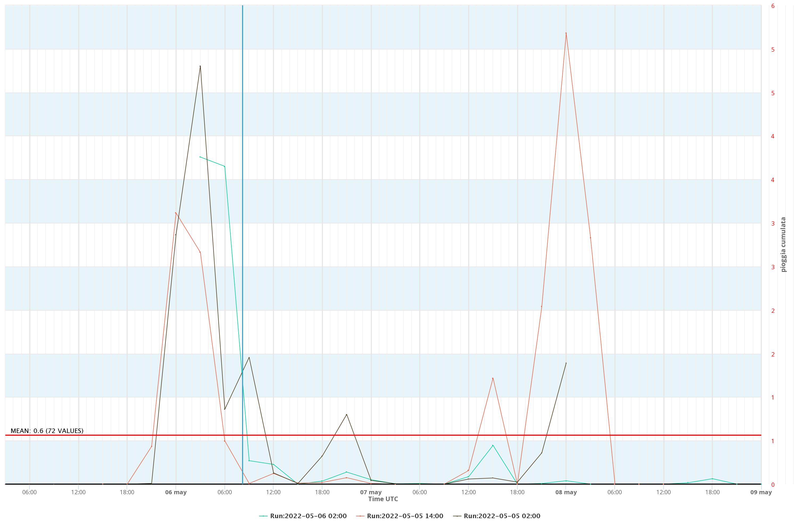Screen dimensions: 798x532
Task: Toggle visibility of Run:2022-05-05 02:00 series
Action: tap(502, 516)
